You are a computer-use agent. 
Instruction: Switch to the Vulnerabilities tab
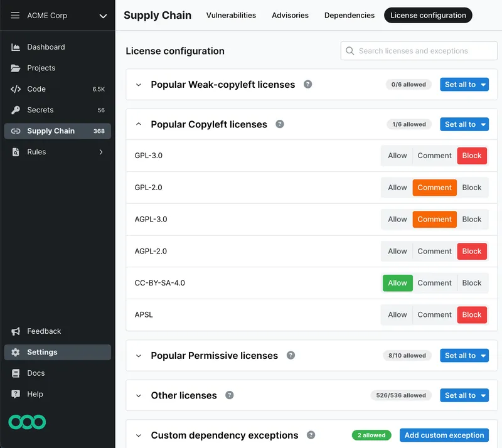(231, 15)
